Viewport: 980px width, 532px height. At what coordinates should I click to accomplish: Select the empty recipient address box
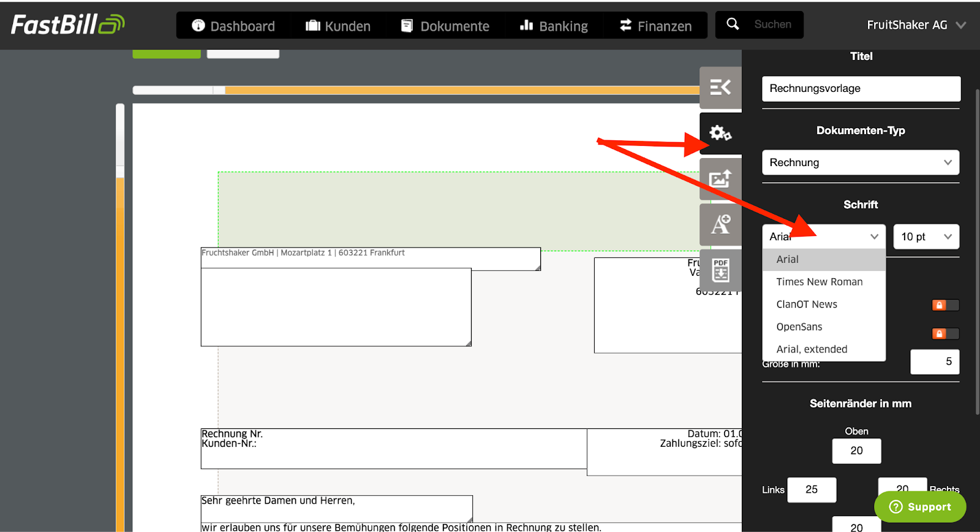[x=336, y=307]
